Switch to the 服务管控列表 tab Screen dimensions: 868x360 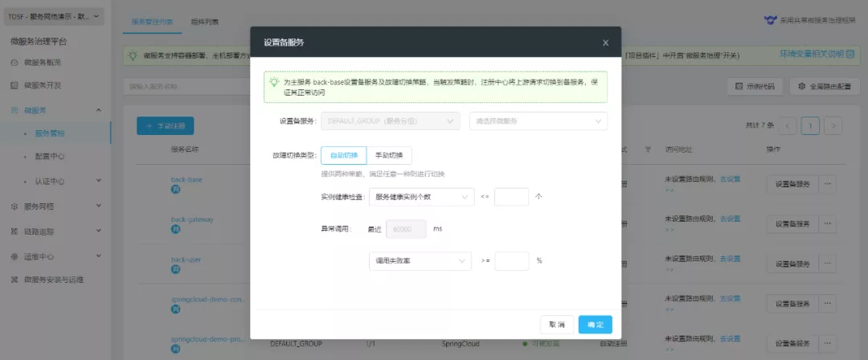coord(152,22)
